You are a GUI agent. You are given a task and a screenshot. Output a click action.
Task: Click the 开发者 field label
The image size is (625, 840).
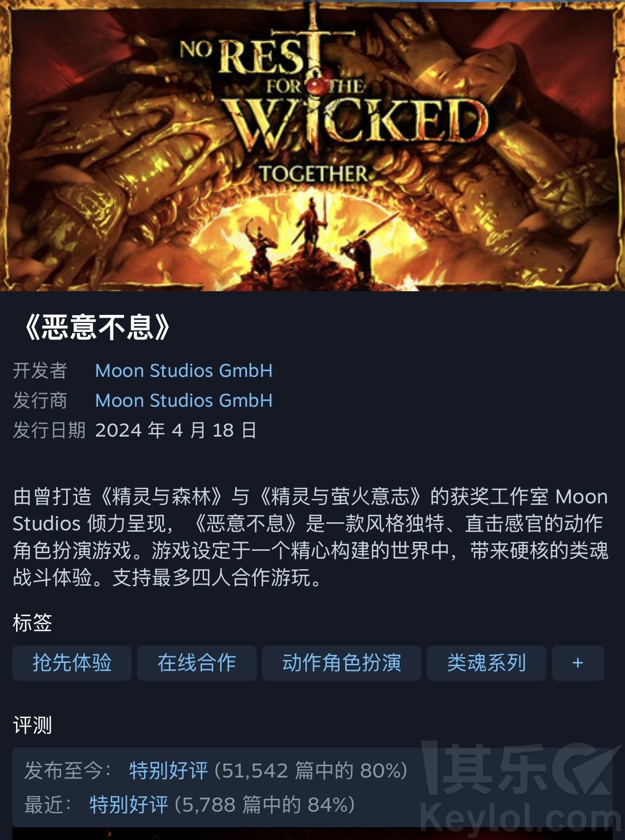pyautogui.click(x=40, y=371)
